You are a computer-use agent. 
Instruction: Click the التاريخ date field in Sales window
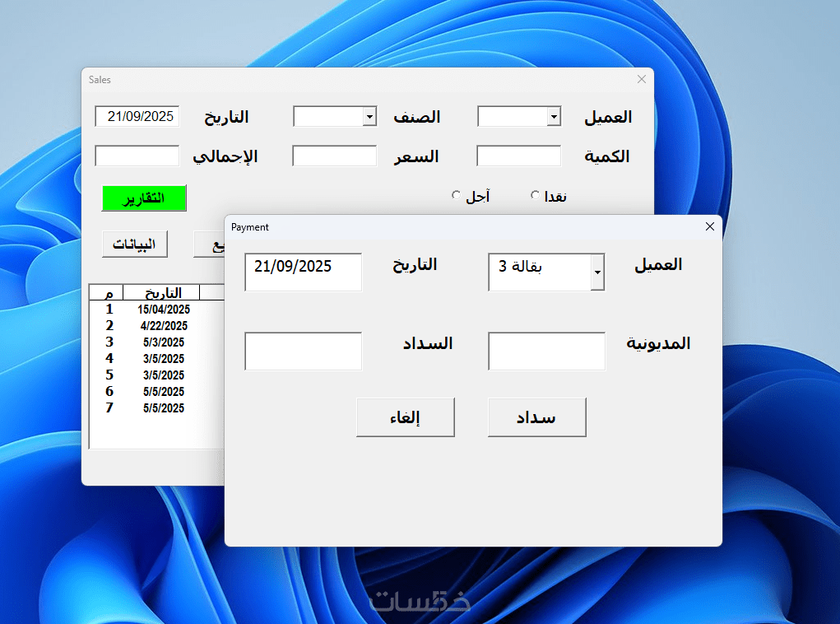(137, 116)
